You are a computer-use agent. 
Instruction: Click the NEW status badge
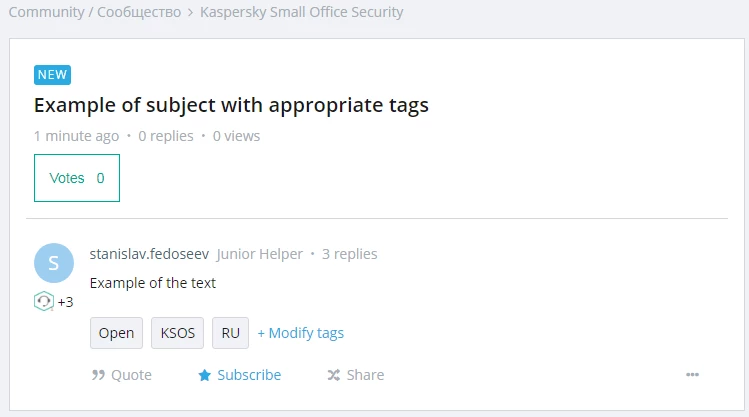coord(53,75)
